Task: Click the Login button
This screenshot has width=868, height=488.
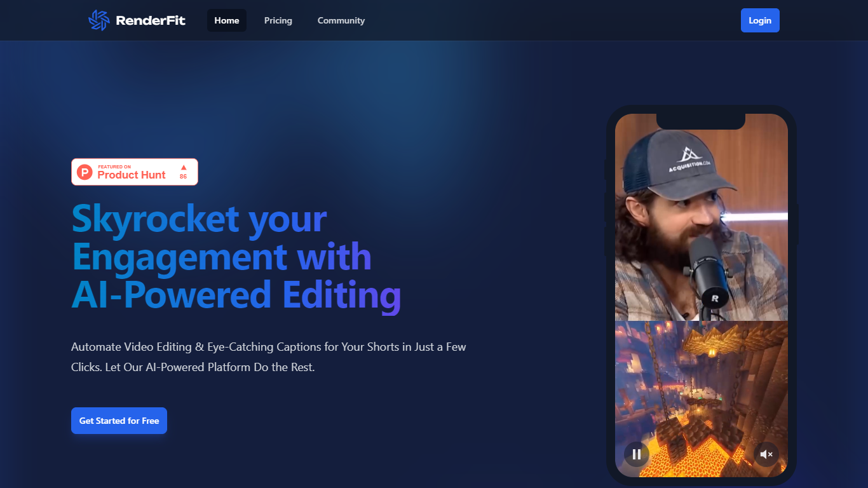Action: coord(760,20)
